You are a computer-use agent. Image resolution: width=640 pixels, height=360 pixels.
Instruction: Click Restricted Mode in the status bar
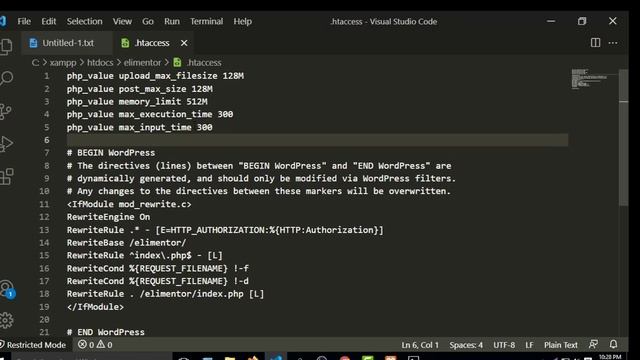[33, 345]
